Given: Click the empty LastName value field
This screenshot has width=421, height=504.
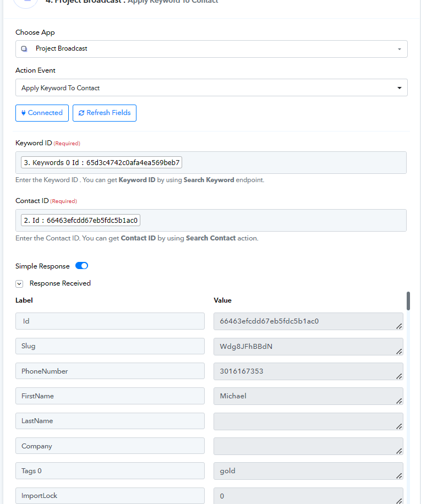Looking at the screenshot, I should point(308,421).
